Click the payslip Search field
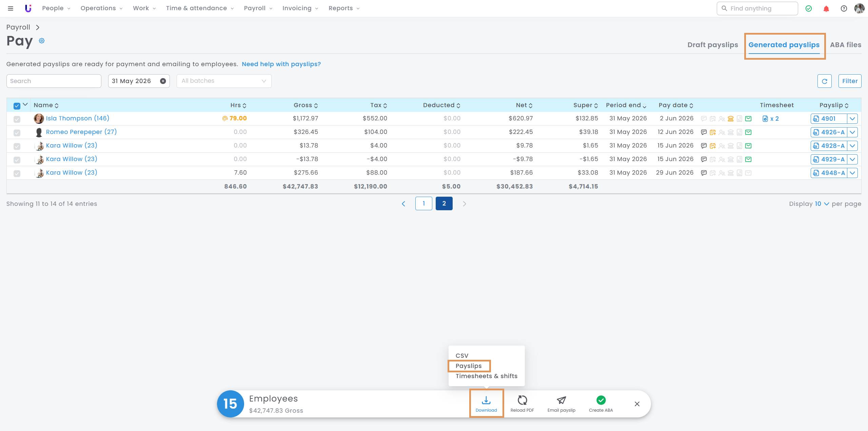Image resolution: width=868 pixels, height=431 pixels. (x=54, y=81)
